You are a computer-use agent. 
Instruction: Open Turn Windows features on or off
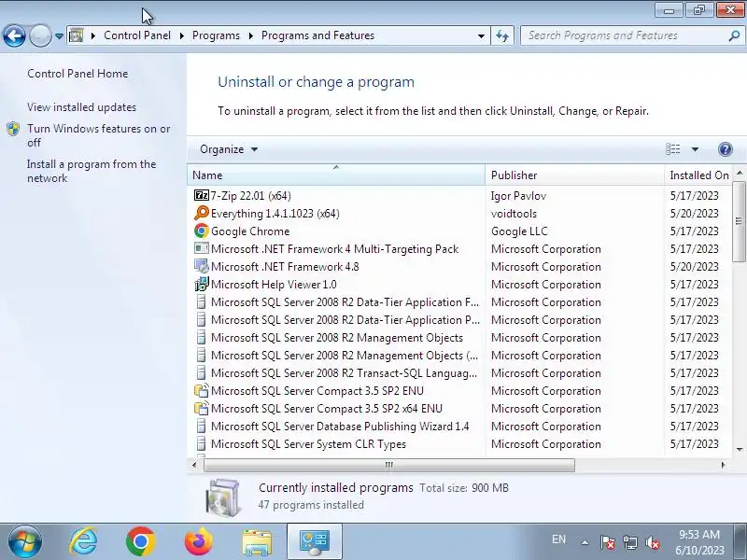(x=98, y=135)
